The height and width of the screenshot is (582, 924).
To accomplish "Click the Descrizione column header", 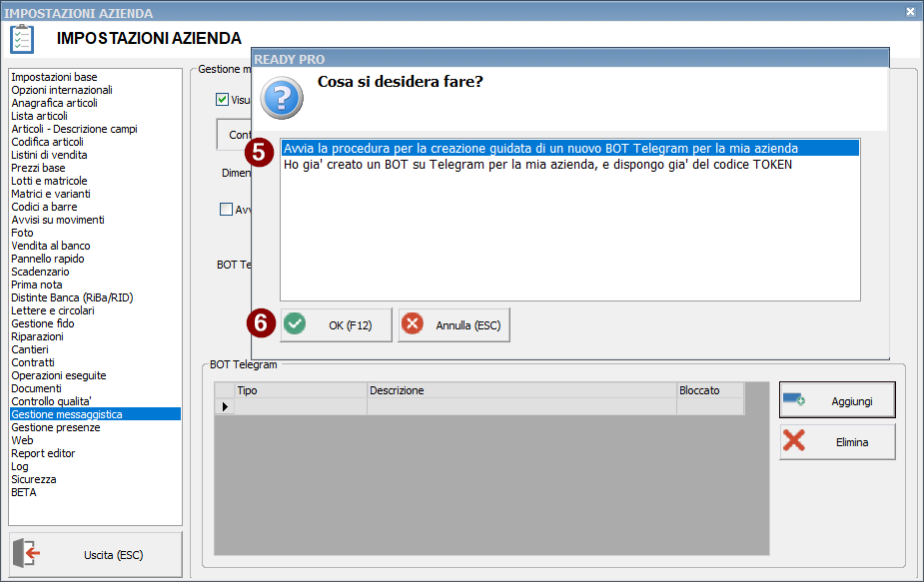I will (521, 390).
